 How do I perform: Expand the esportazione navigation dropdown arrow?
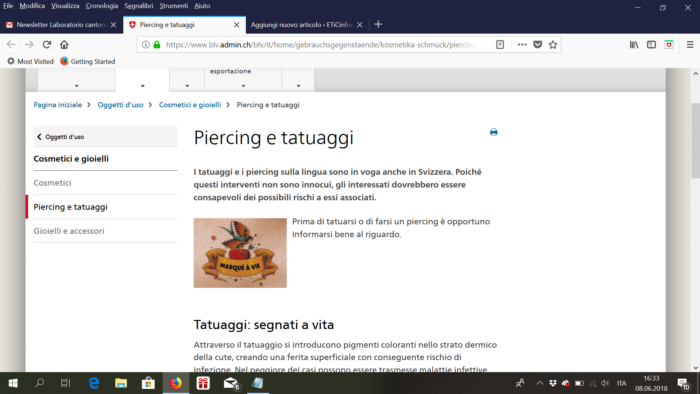(243, 86)
